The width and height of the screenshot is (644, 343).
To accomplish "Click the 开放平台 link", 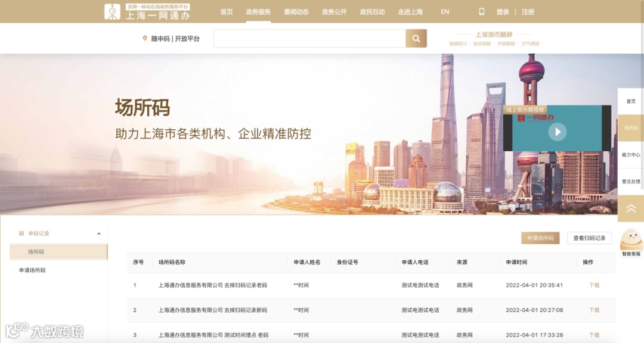I will 187,39.
